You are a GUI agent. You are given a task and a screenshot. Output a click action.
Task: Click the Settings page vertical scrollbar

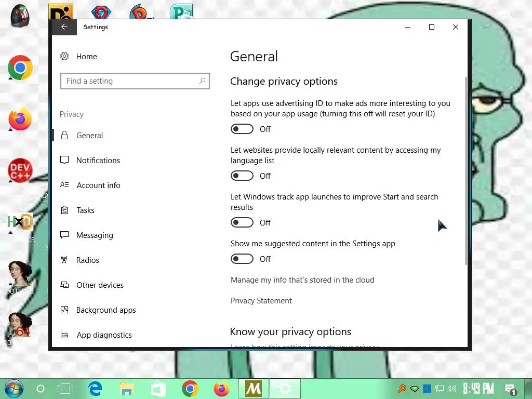pyautogui.click(x=466, y=171)
